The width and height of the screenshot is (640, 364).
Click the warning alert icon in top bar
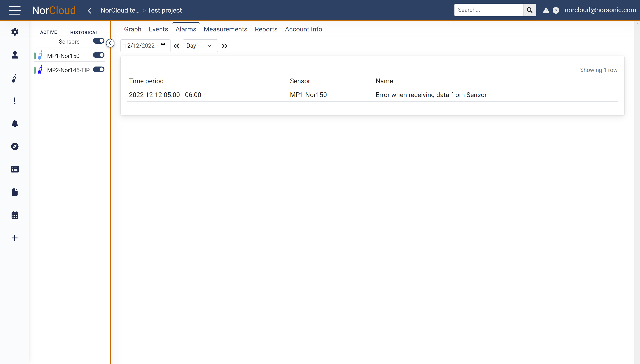[546, 10]
